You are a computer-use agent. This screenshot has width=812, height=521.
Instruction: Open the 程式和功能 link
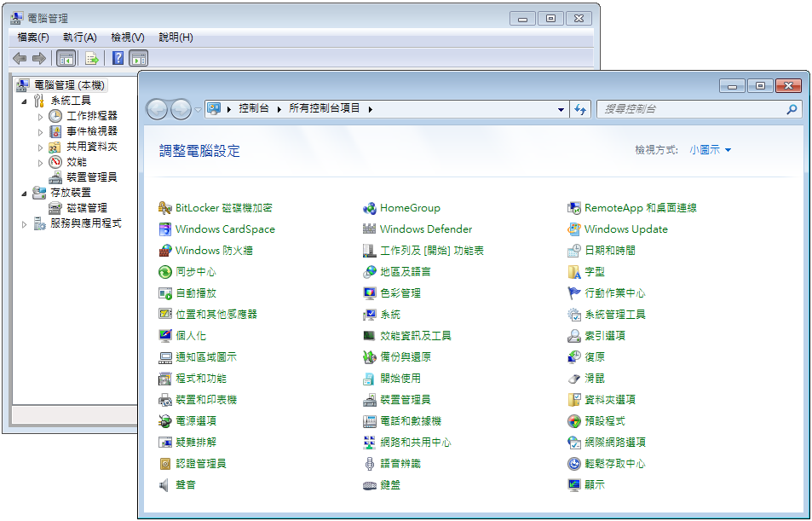[x=201, y=379]
